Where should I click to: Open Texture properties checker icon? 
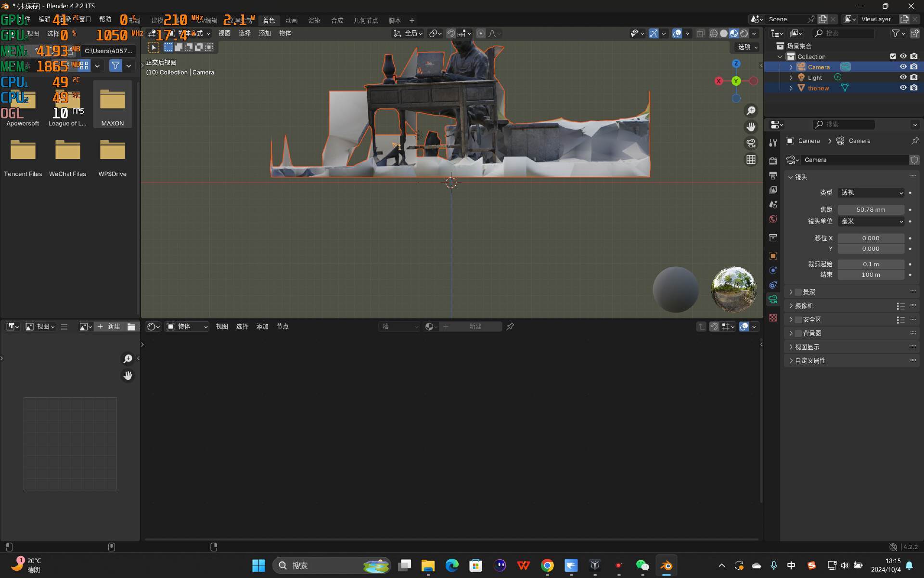[773, 318]
